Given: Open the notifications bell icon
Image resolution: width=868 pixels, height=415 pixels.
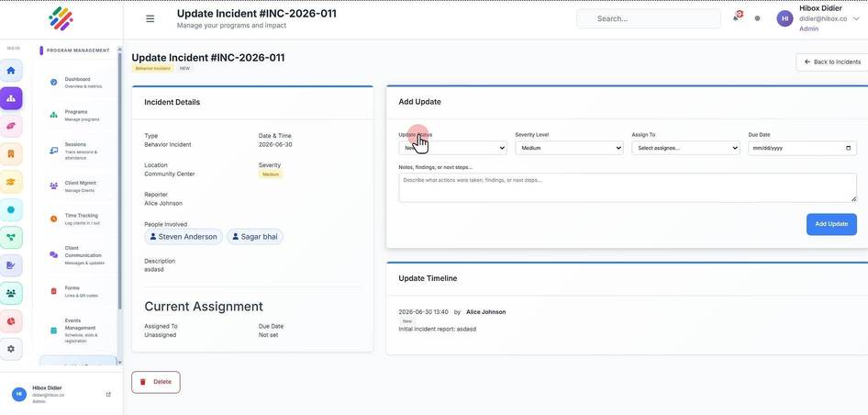Looking at the screenshot, I should pos(737,17).
